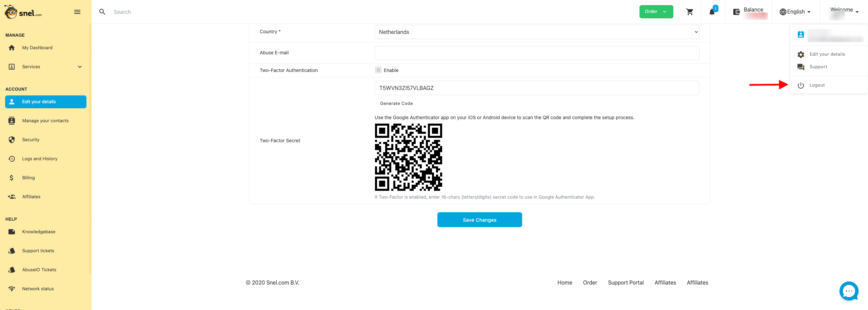868x310 pixels.
Task: Click the Support chat bubbles icon in user menu
Action: pos(801,67)
